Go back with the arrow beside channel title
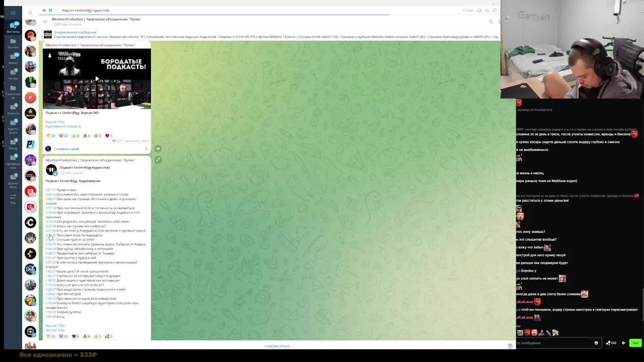 [45, 22]
